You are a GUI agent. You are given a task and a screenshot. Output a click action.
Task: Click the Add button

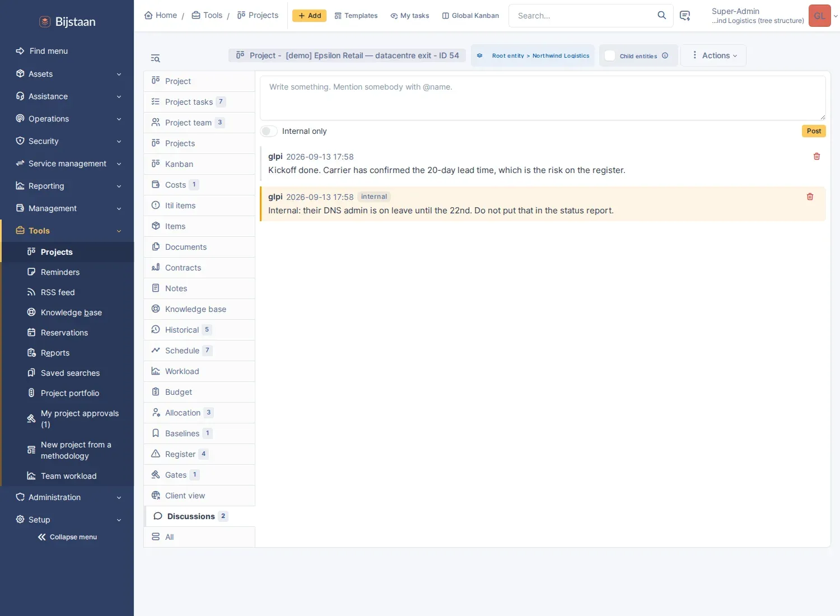(x=309, y=16)
